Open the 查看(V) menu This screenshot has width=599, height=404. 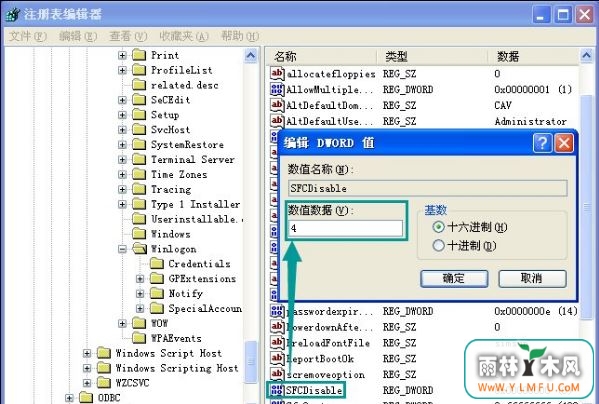coord(128,36)
